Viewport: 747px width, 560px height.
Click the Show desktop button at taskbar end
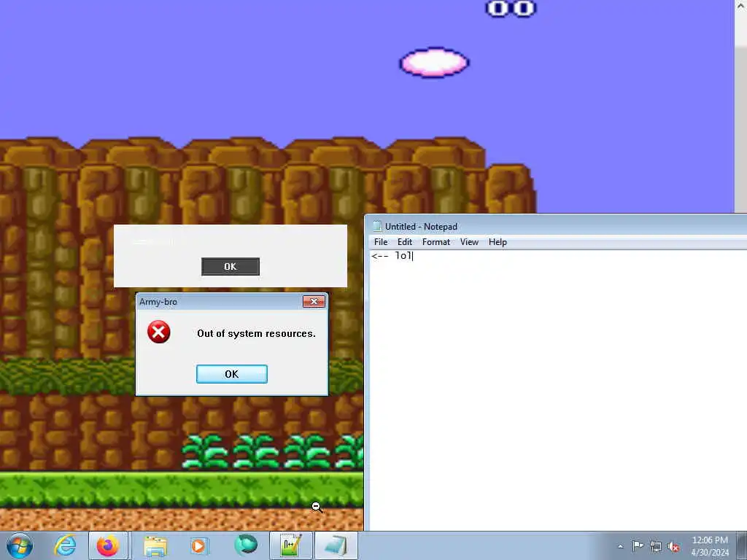click(x=743, y=545)
